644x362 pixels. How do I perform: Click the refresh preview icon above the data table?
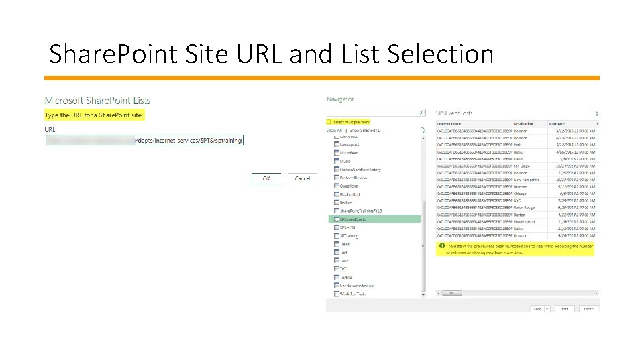pos(596,113)
